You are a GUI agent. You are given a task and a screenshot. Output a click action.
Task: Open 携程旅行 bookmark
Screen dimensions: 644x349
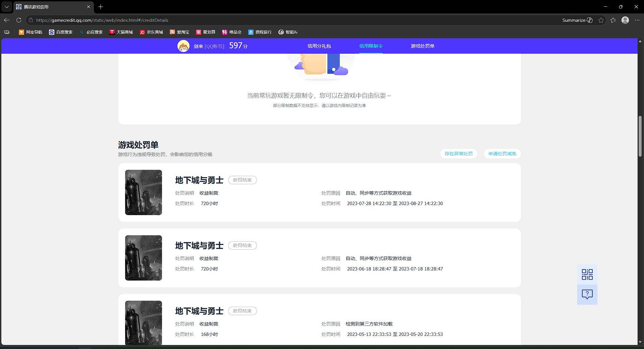click(x=260, y=32)
